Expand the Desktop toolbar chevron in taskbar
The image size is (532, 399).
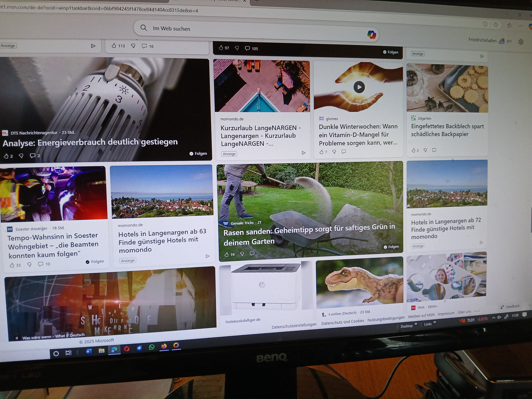tap(416, 324)
